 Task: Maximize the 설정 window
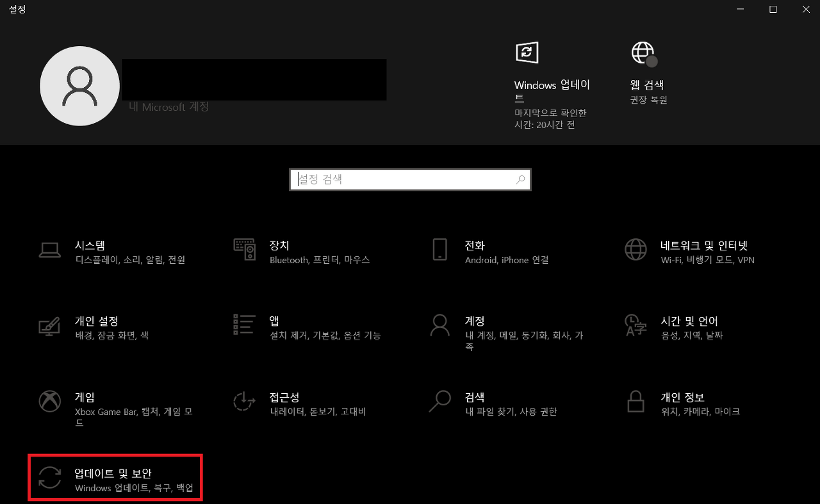point(773,9)
